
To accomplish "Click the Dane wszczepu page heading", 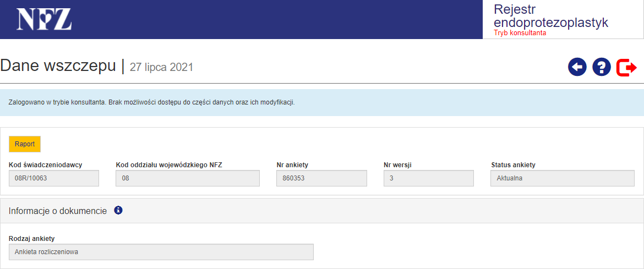I will point(58,65).
